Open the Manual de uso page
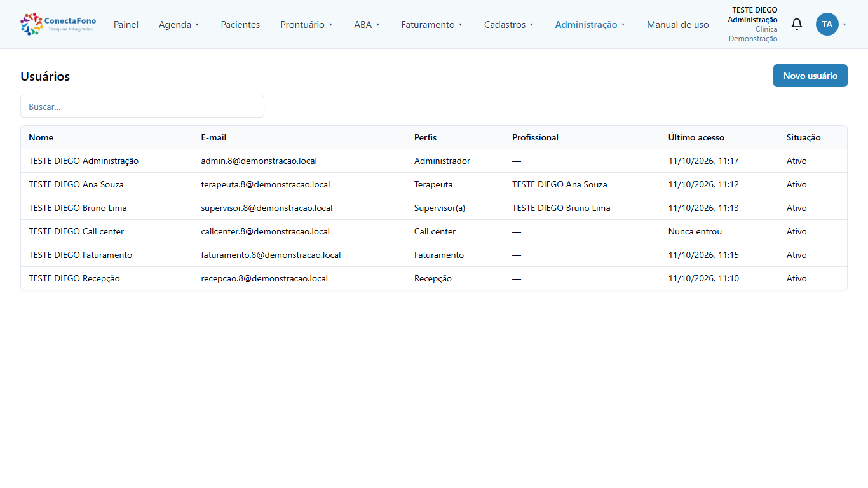This screenshot has height=488, width=868. coord(678,25)
